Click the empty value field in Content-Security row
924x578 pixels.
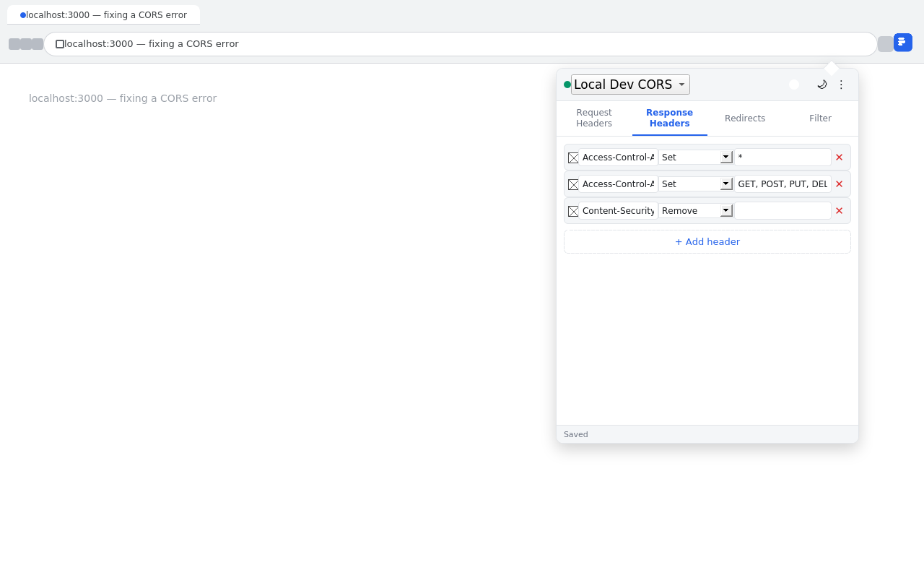coord(783,211)
